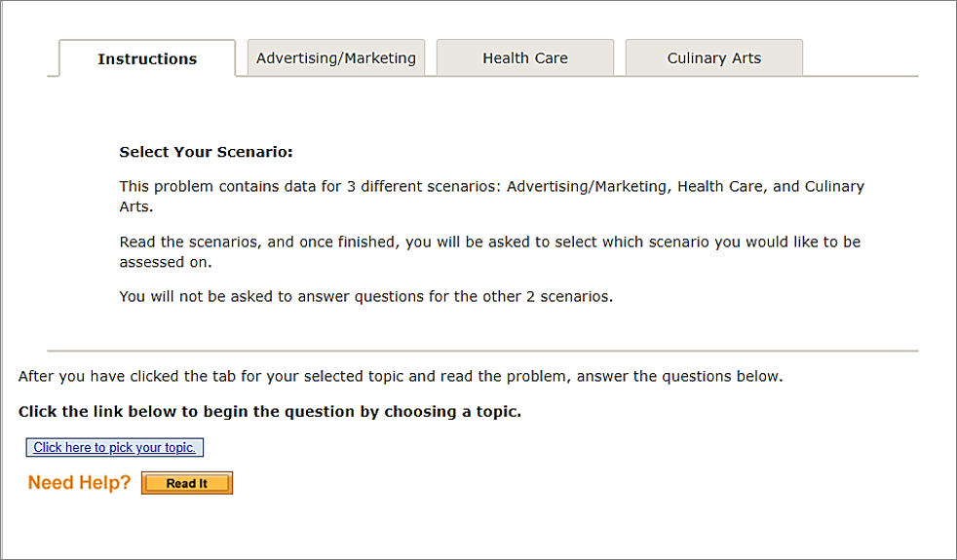
Task: Click the orange 'Need Help?' label
Action: point(79,483)
